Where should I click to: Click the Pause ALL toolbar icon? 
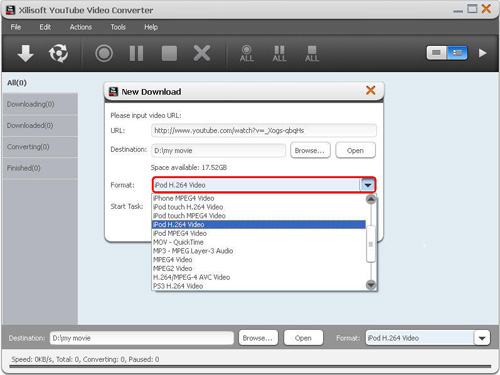(279, 54)
